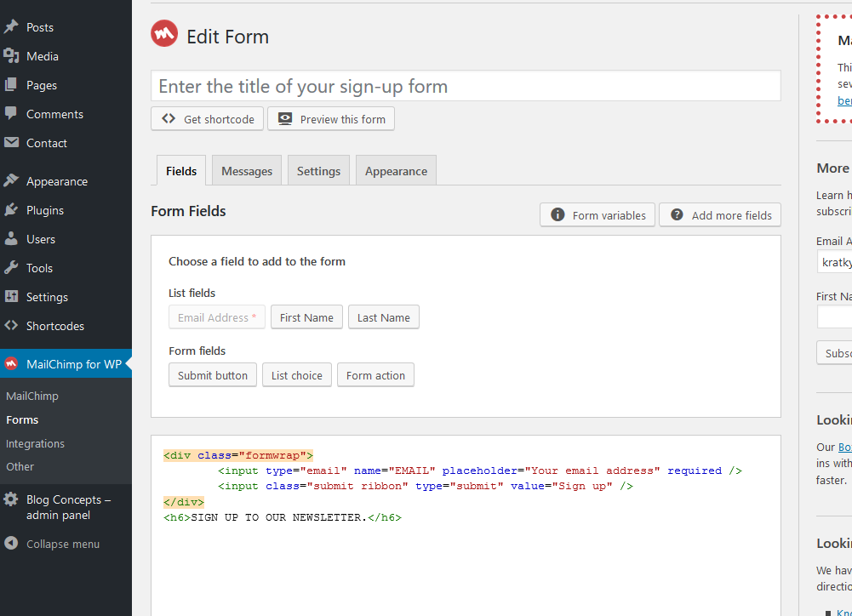Show Form variables
852x616 pixels.
598,215
